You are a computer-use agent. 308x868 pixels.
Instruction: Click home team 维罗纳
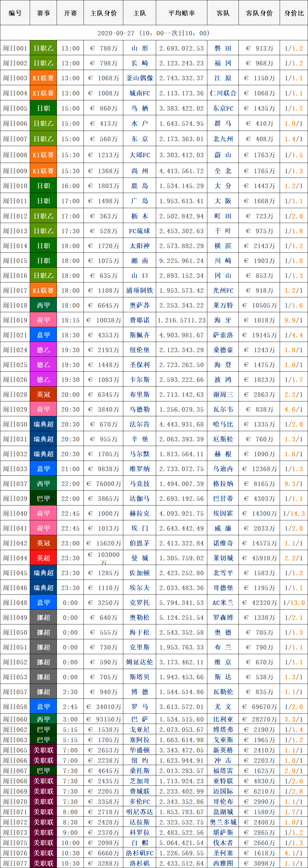tap(140, 469)
